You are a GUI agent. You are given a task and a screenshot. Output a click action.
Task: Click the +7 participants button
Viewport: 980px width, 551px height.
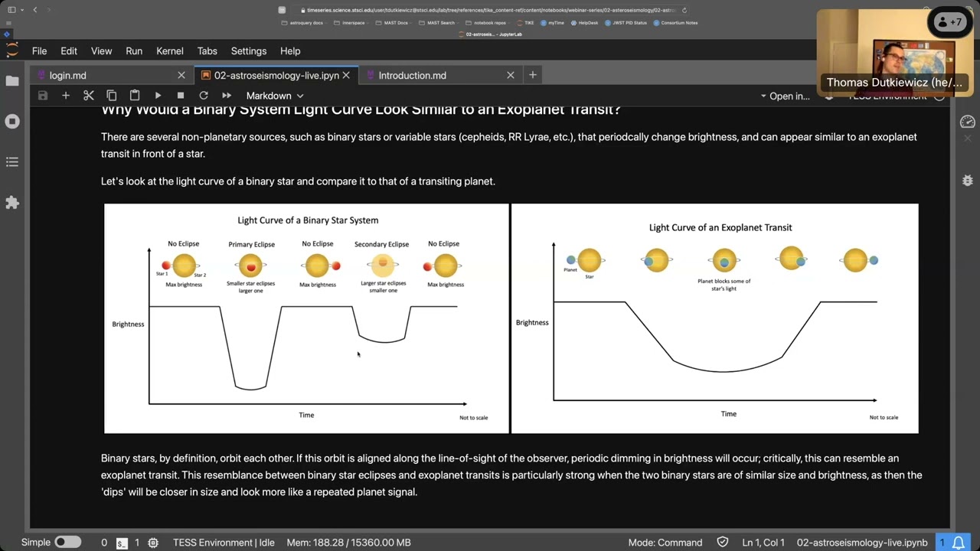(950, 22)
